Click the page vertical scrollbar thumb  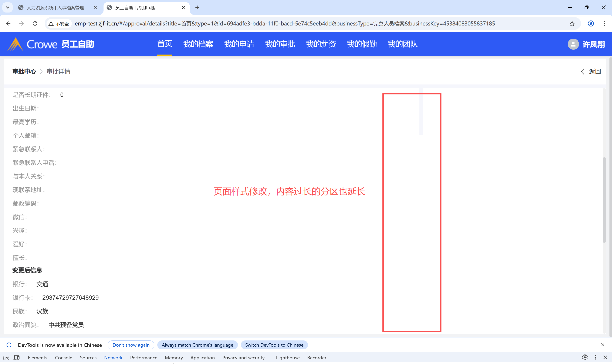(604, 200)
